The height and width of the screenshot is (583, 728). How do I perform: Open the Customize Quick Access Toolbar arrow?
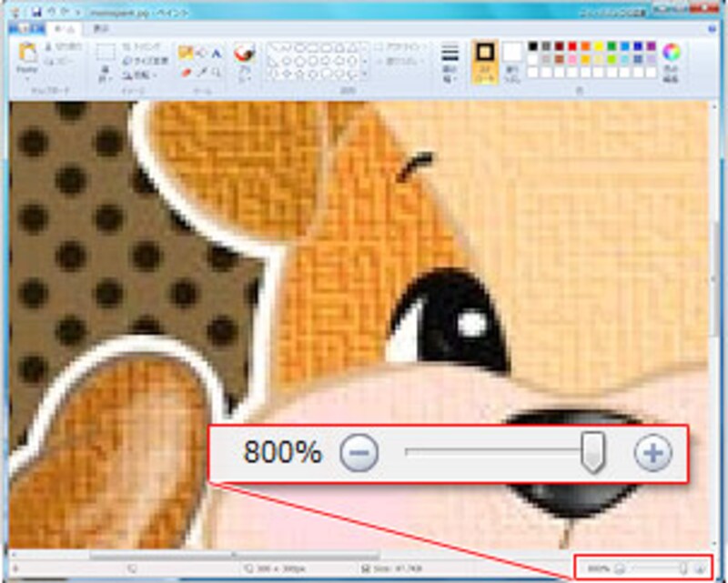coord(78,12)
